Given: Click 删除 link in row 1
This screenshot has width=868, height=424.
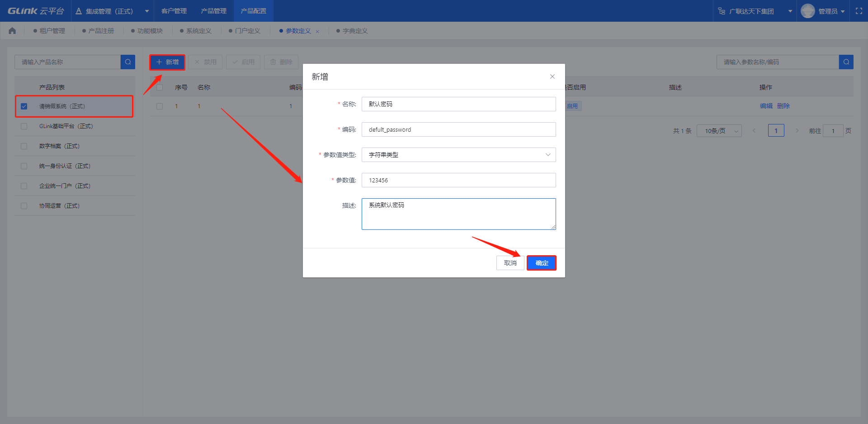Looking at the screenshot, I should pyautogui.click(x=783, y=106).
